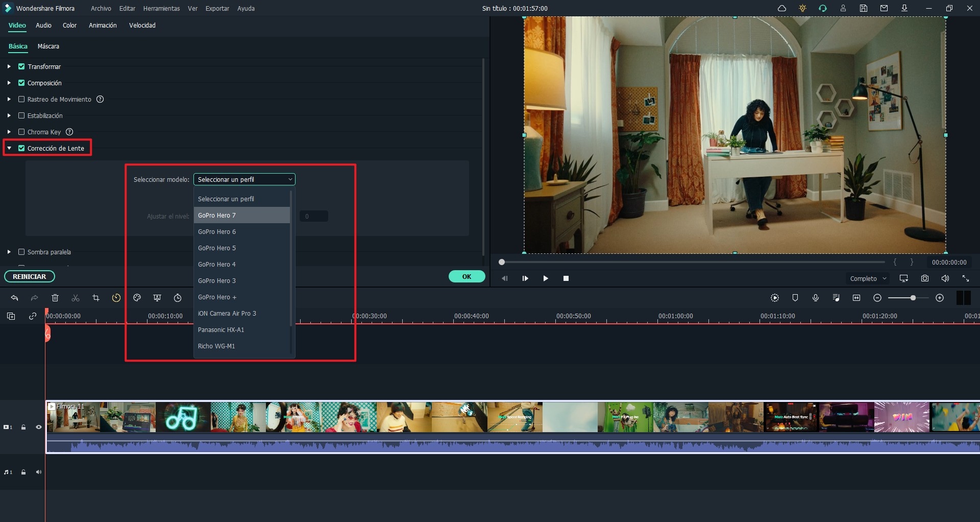This screenshot has width=980, height=522.
Task: Open the Máscara sub-tab
Action: (x=48, y=46)
